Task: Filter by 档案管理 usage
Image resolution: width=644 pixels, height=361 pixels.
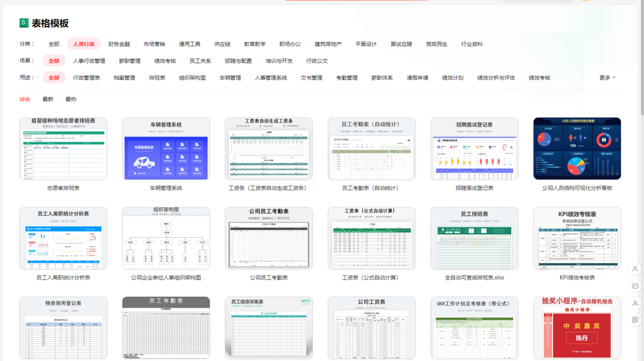Action: tap(124, 78)
